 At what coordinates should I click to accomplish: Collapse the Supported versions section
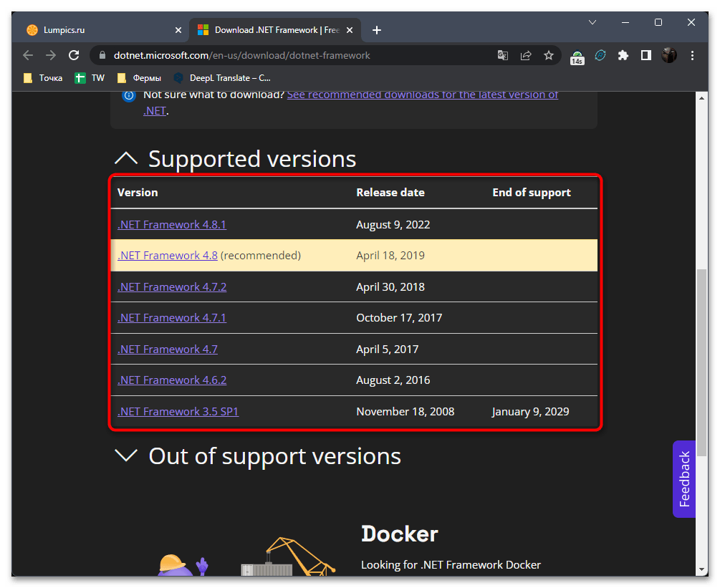126,159
